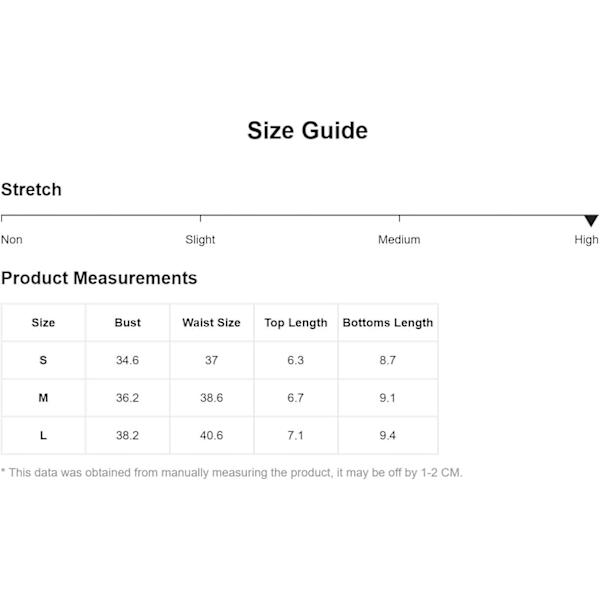The width and height of the screenshot is (600, 600).
Task: Click the Size column header
Action: pyautogui.click(x=43, y=323)
